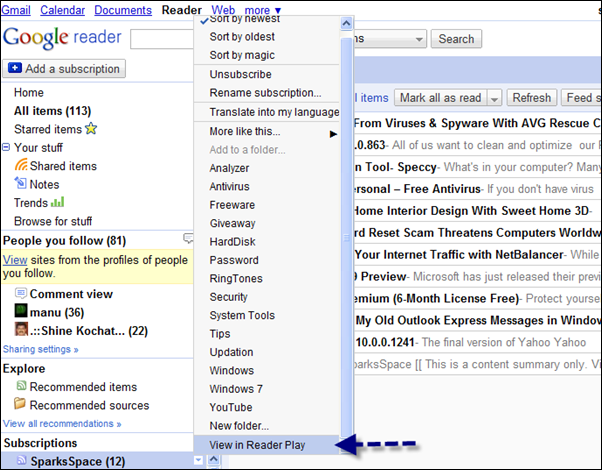This screenshot has height=470, width=602.
Task: Click Shine Kochat's profile avatar
Action: (21, 329)
